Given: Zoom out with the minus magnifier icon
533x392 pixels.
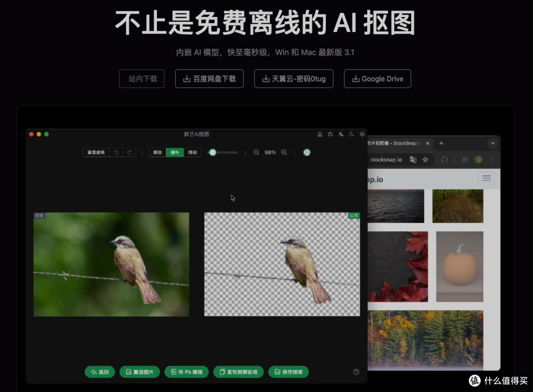Looking at the screenshot, I should 256,153.
